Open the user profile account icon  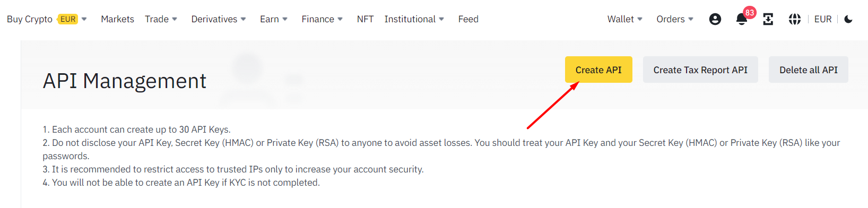coord(715,19)
